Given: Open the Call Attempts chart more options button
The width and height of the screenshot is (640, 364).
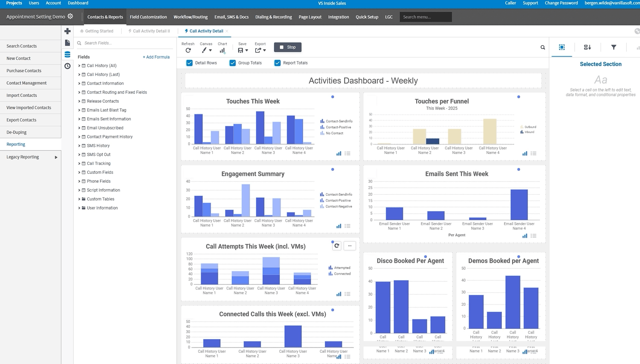Looking at the screenshot, I should pyautogui.click(x=349, y=246).
